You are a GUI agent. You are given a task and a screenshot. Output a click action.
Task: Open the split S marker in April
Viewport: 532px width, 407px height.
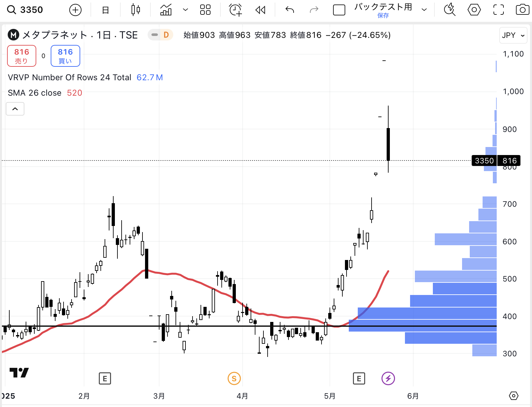point(234,379)
